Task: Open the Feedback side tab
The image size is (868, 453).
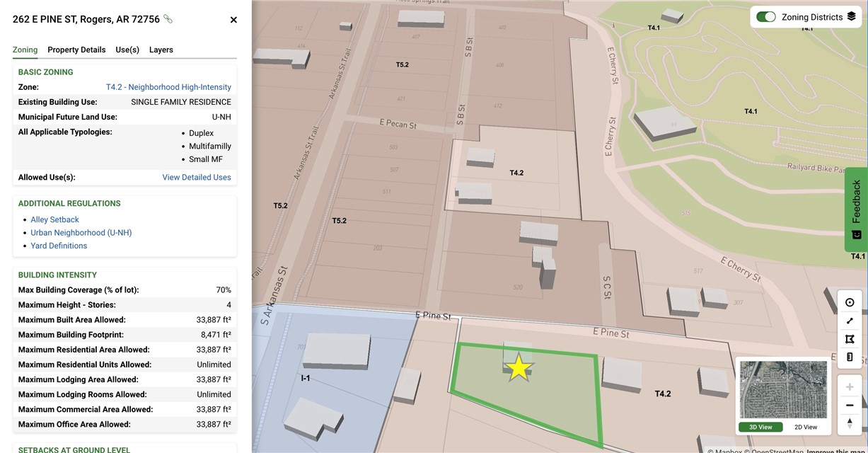Action: (x=856, y=210)
